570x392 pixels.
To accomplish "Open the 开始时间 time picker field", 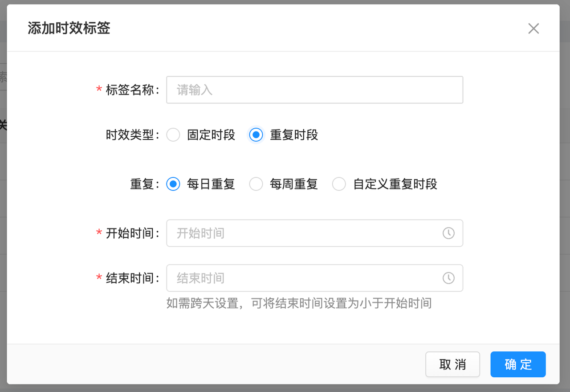I will click(315, 233).
